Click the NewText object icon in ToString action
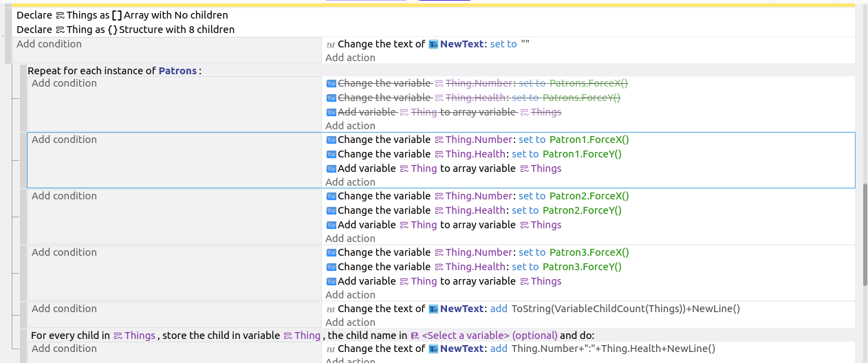 tap(433, 309)
